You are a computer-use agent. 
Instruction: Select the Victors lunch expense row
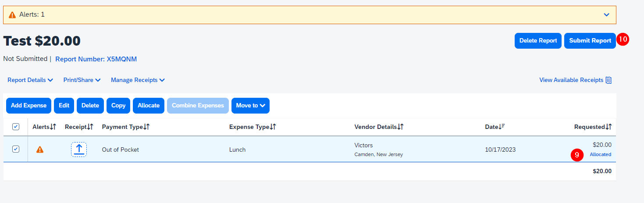(x=289, y=150)
